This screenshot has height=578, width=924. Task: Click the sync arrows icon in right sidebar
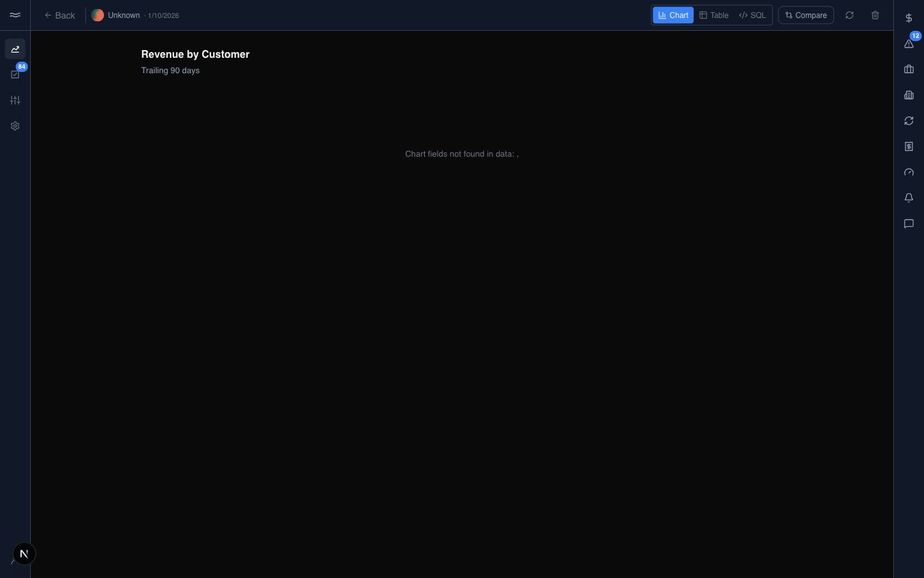pyautogui.click(x=909, y=121)
